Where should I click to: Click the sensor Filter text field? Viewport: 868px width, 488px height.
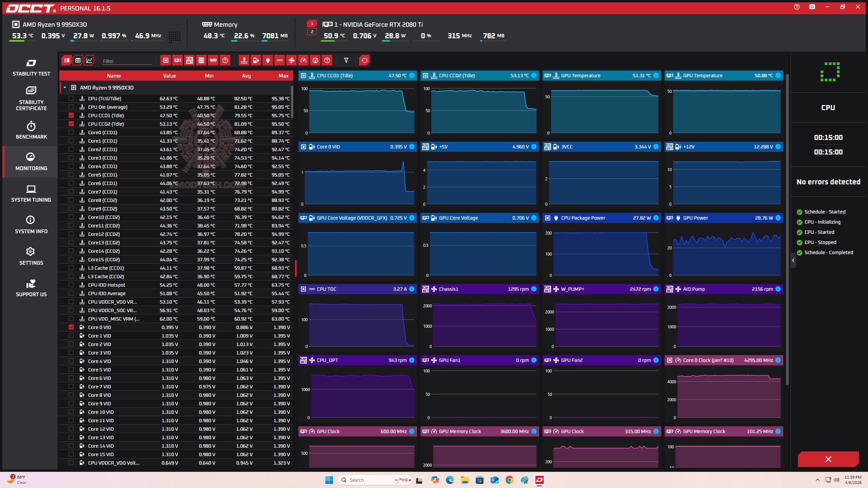pos(127,61)
